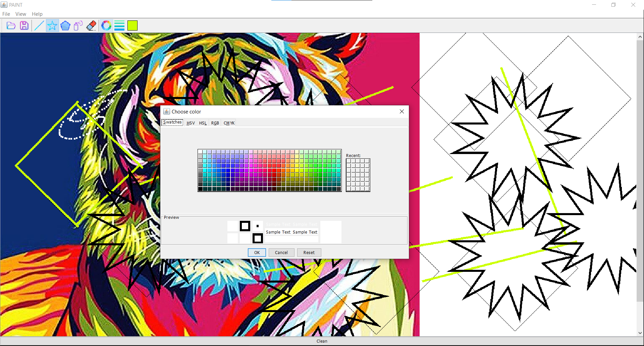Click the Save floppy disk icon
Image resolution: width=644 pixels, height=346 pixels.
[24, 26]
